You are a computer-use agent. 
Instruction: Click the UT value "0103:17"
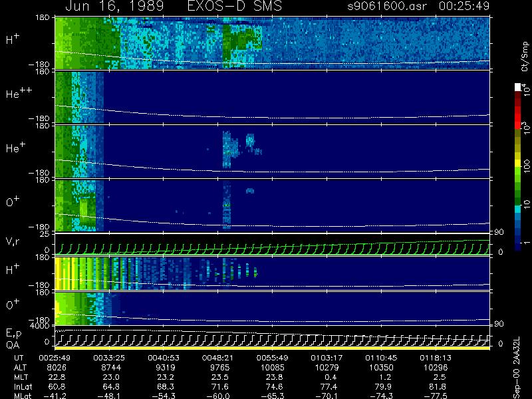coord(325,358)
